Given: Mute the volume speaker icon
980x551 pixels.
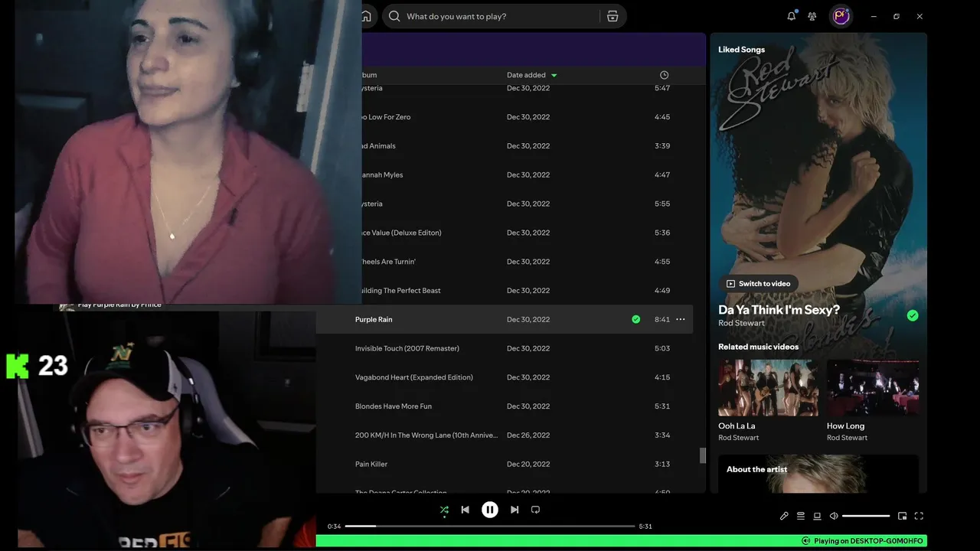Looking at the screenshot, I should point(834,516).
